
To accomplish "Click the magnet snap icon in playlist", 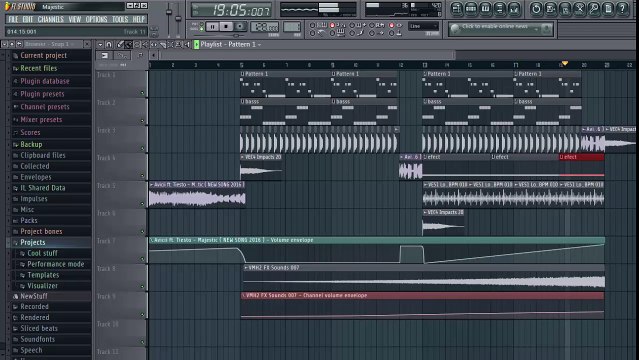I will (109, 44).
